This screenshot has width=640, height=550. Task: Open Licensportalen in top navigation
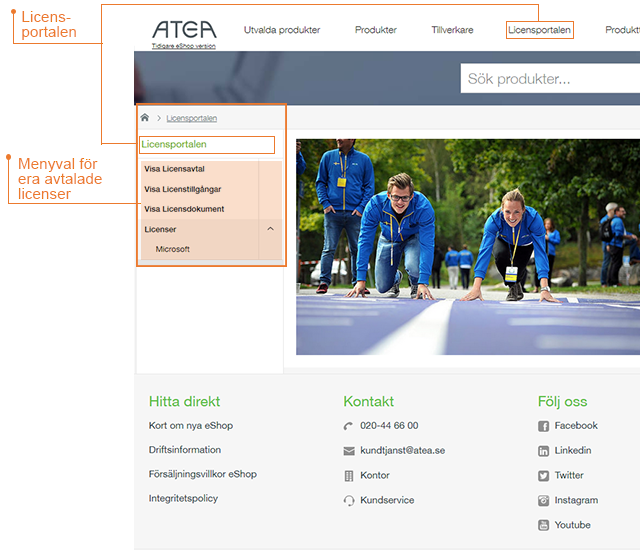click(x=539, y=30)
